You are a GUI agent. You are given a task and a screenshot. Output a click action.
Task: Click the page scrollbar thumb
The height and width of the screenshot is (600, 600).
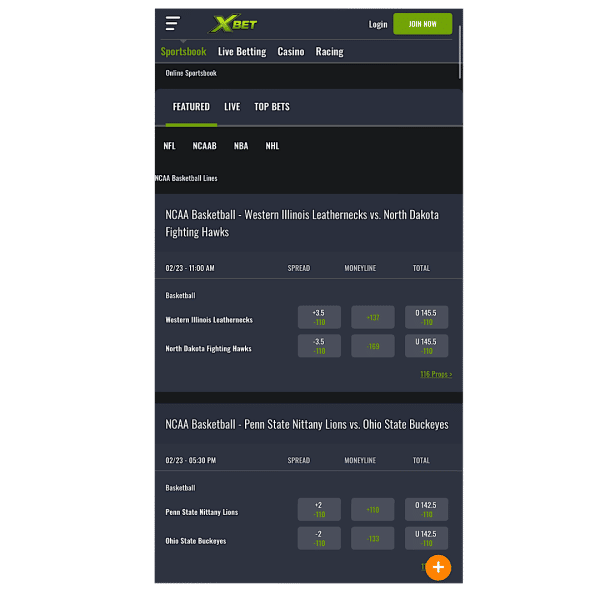[460, 52]
